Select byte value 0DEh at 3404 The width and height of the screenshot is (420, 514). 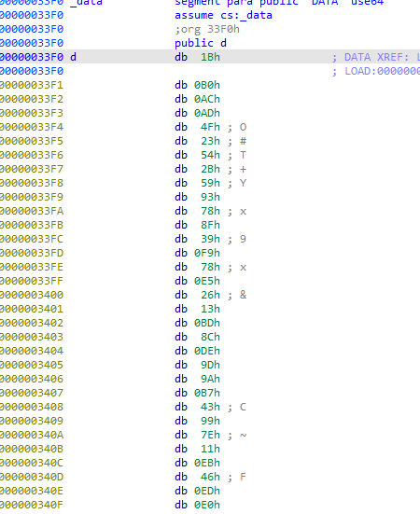point(207,351)
